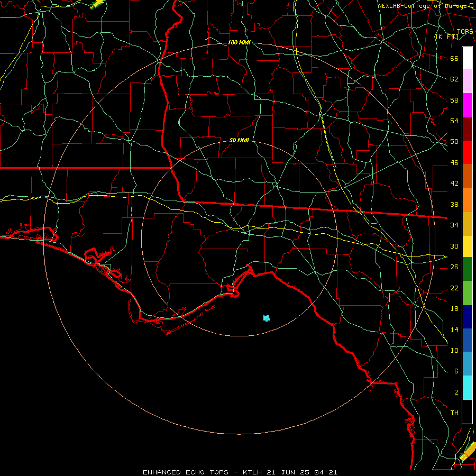The image size is (476, 476).
Task: Click the legend value "18"
Action: click(x=454, y=308)
